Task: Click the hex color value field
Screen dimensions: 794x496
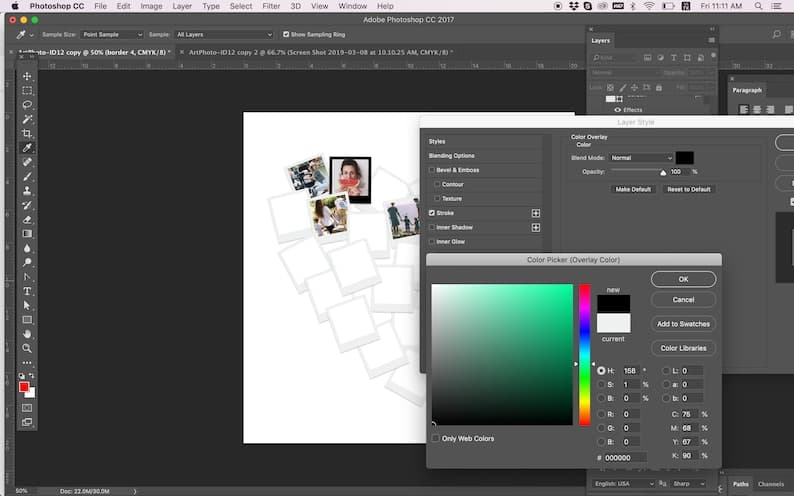Action: point(625,458)
